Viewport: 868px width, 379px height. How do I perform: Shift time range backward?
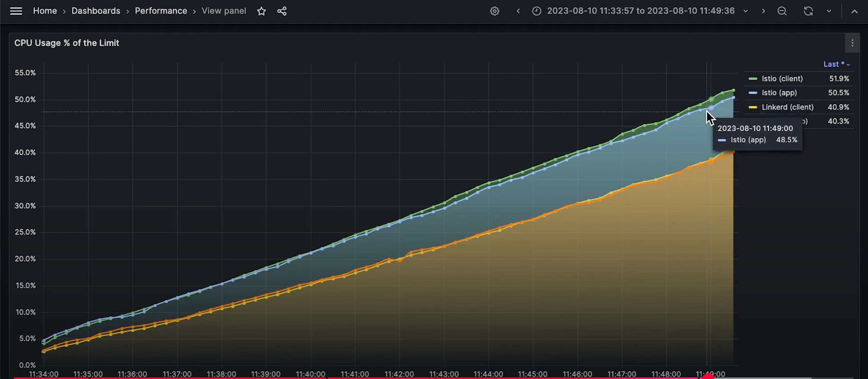click(x=518, y=11)
